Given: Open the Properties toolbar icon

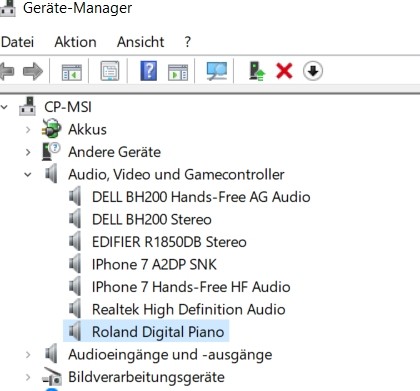Looking at the screenshot, I should 110,71.
